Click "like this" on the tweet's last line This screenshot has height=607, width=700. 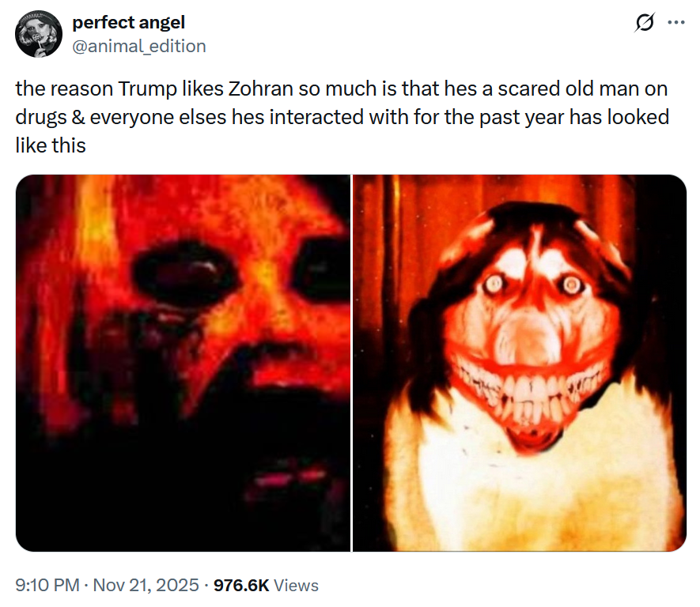[51, 146]
